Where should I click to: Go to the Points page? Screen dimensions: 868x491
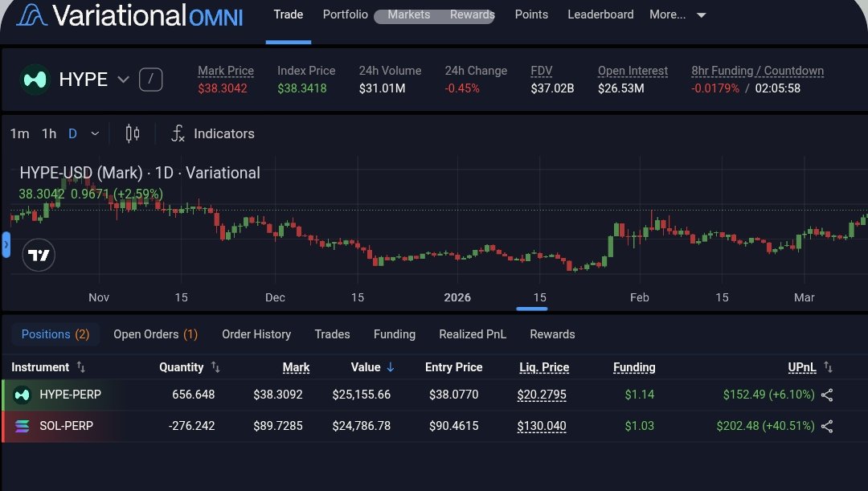click(x=531, y=14)
